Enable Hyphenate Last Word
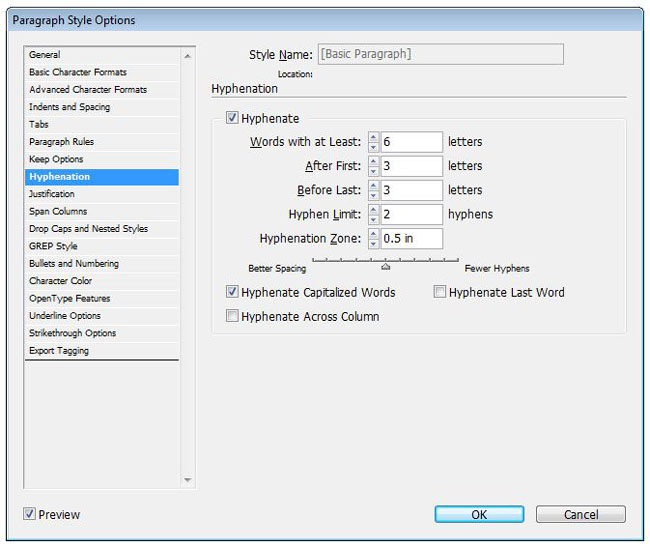 (439, 292)
